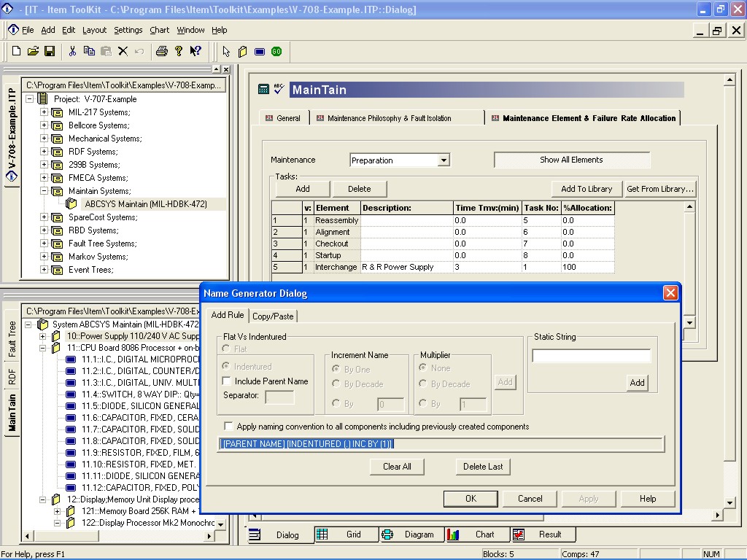The width and height of the screenshot is (747, 560).
Task: Click the tasks table scroll-down arrow
Action: [x=689, y=323]
